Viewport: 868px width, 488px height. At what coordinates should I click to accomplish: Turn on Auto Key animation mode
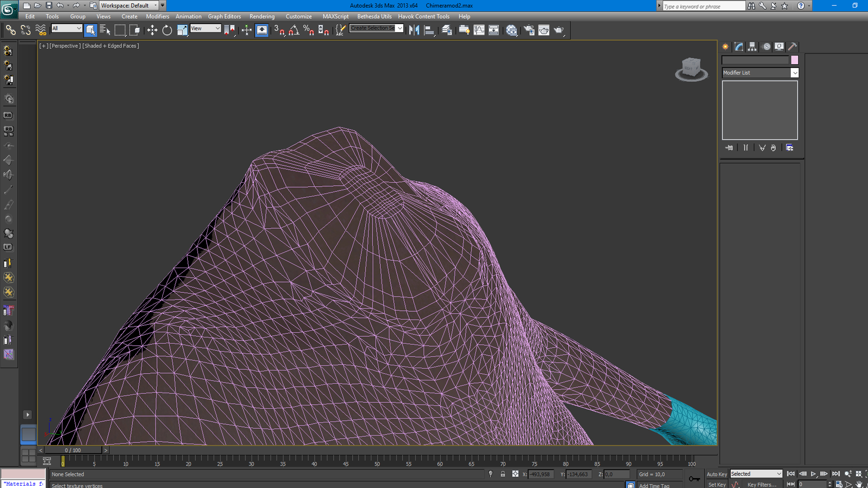717,474
